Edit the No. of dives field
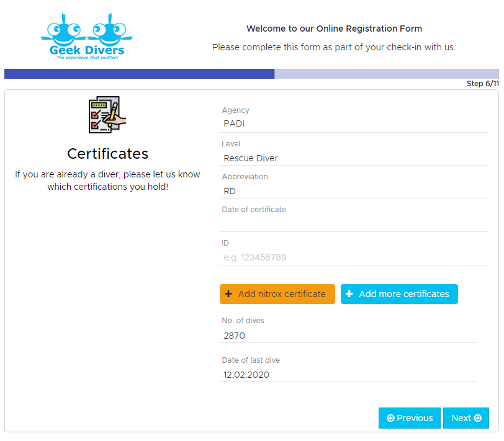The width and height of the screenshot is (504, 441). pyautogui.click(x=348, y=336)
